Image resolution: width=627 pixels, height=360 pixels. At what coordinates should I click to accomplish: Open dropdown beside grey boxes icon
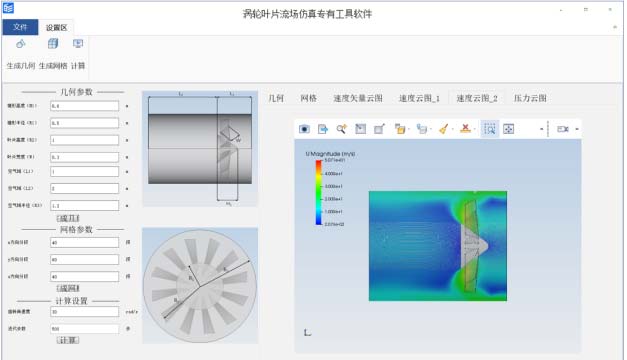tap(431, 129)
